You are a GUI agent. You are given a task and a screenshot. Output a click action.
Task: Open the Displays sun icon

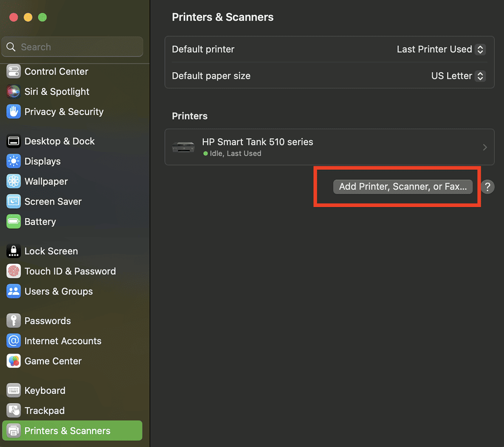[13, 161]
